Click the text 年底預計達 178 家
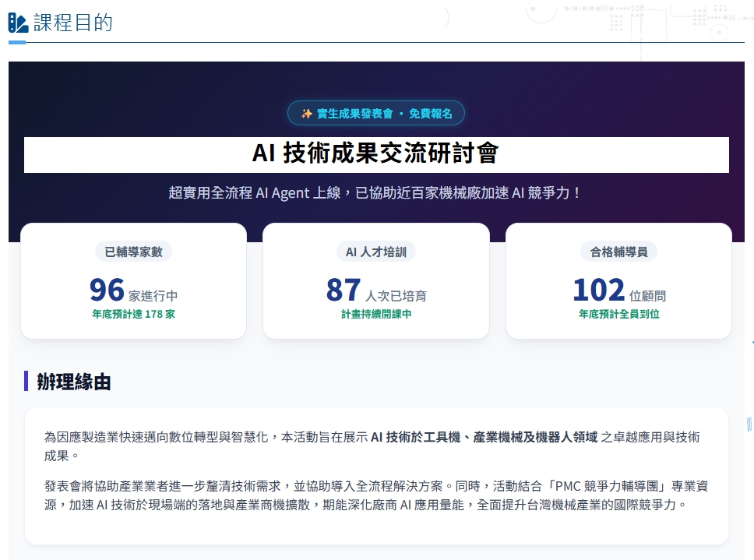The height and width of the screenshot is (560, 754). coord(134,315)
